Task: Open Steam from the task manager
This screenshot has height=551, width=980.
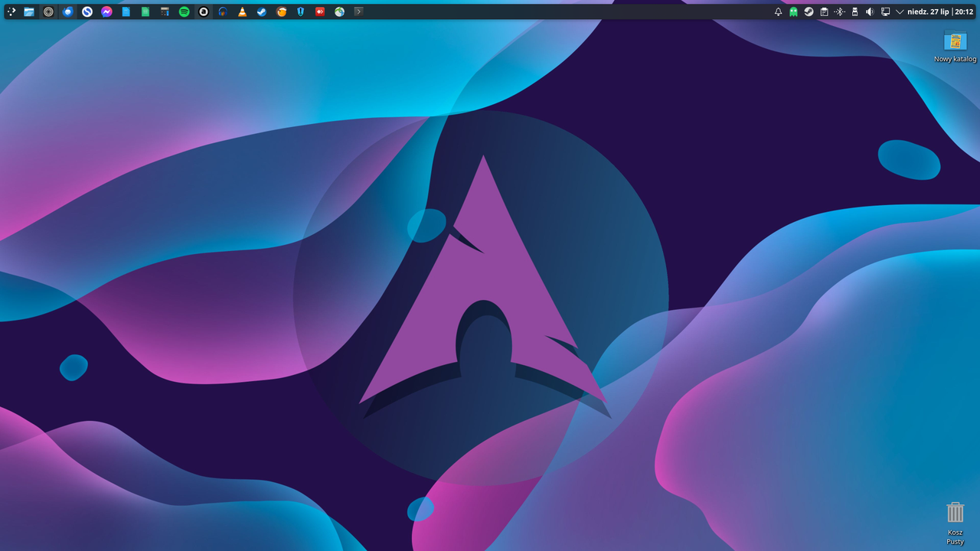Action: coord(262,11)
